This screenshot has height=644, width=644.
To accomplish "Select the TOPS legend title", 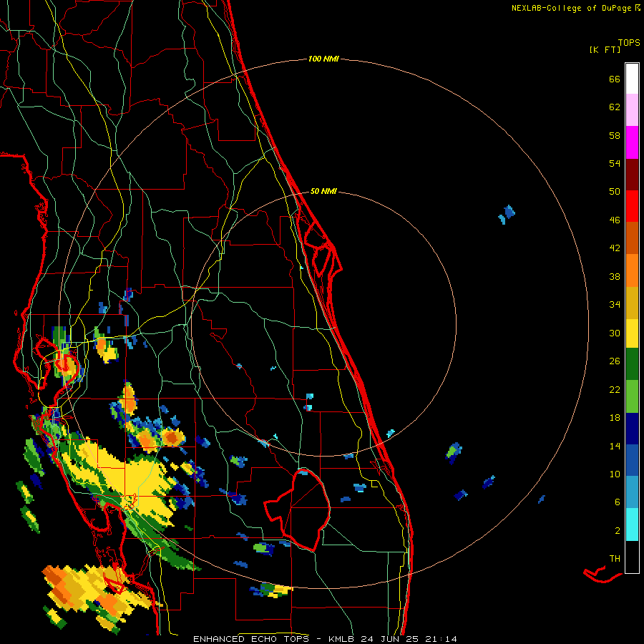I will tap(629, 43).
